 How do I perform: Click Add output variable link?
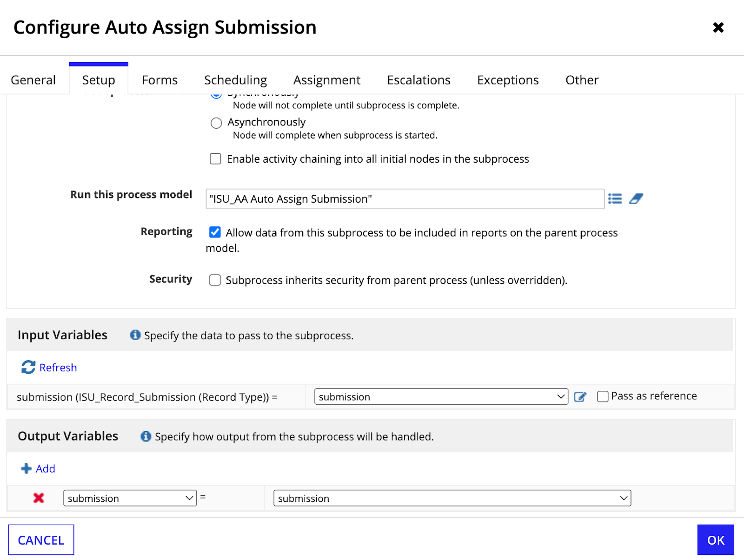[x=46, y=468]
